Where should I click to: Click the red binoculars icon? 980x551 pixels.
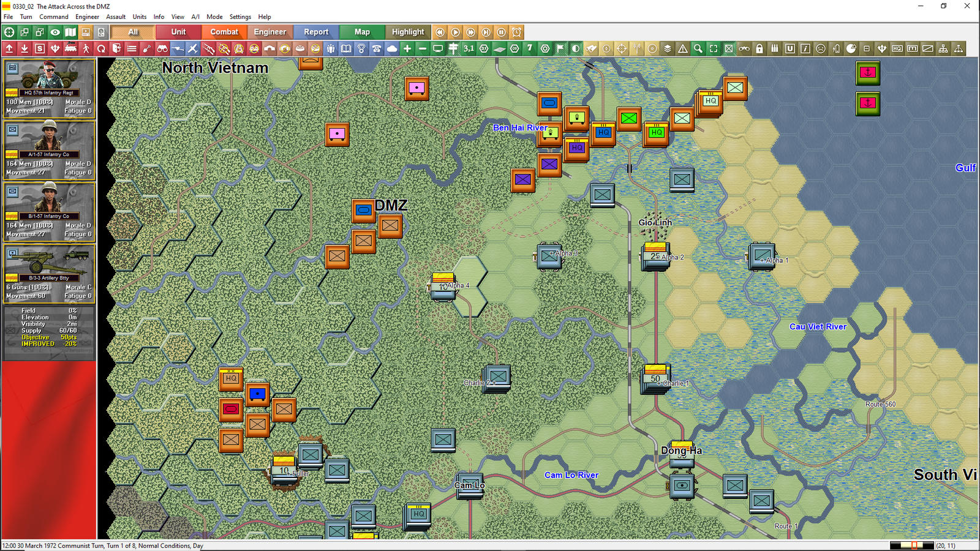pyautogui.click(x=162, y=48)
